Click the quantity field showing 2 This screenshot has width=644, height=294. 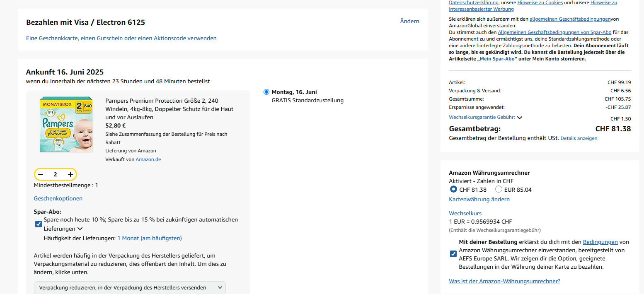tap(56, 174)
